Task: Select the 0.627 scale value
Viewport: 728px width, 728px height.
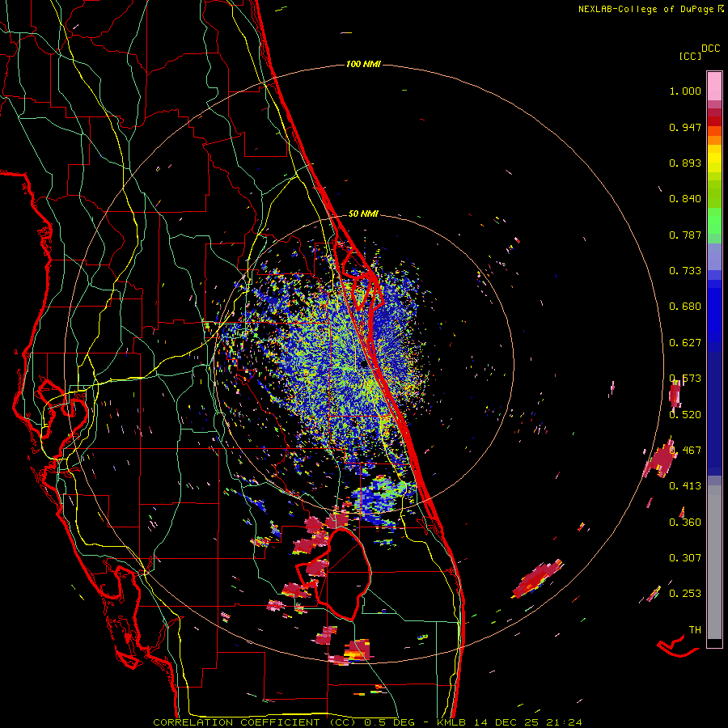Action: coord(685,343)
